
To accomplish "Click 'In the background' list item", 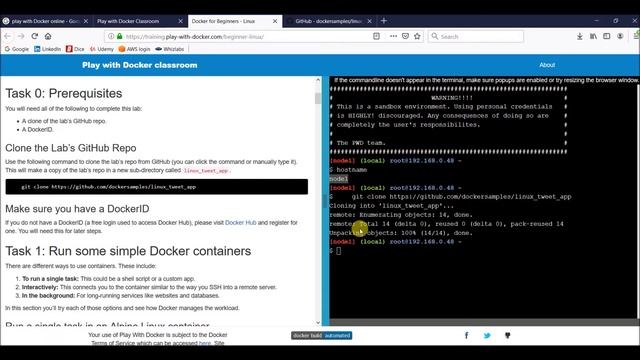I will pyautogui.click(x=120, y=296).
